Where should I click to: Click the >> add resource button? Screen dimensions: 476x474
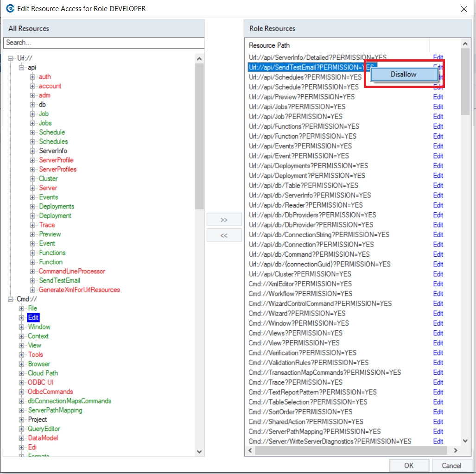click(x=224, y=220)
